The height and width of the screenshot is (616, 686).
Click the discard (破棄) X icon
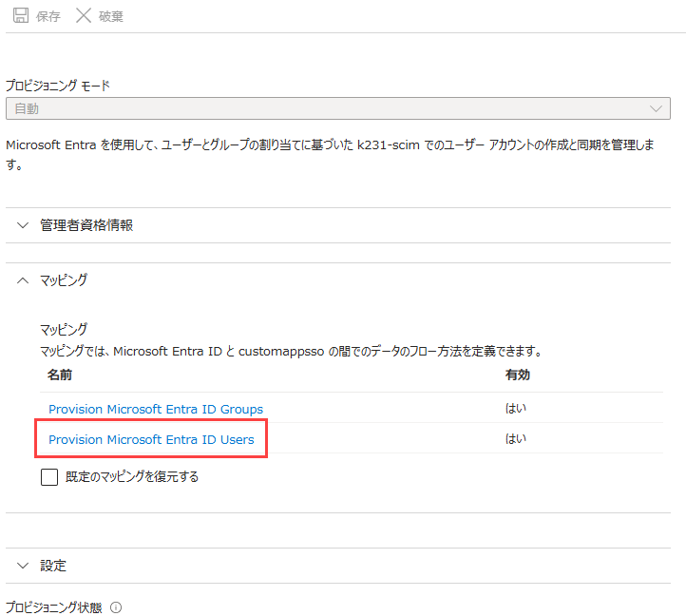(x=83, y=15)
